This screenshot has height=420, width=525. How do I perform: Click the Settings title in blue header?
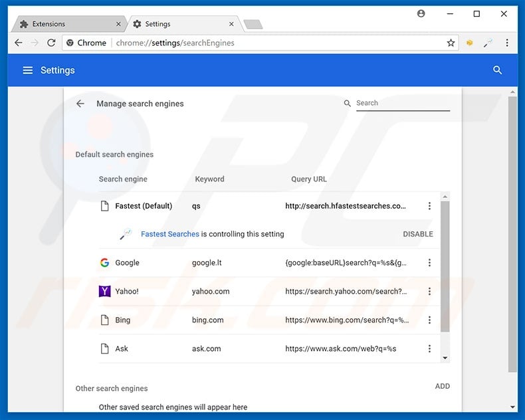58,70
